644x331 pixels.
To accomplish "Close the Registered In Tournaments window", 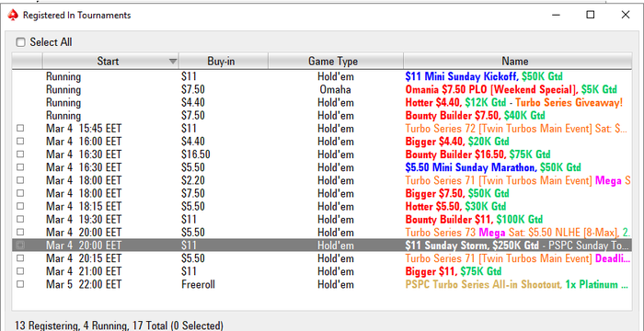I will [625, 16].
